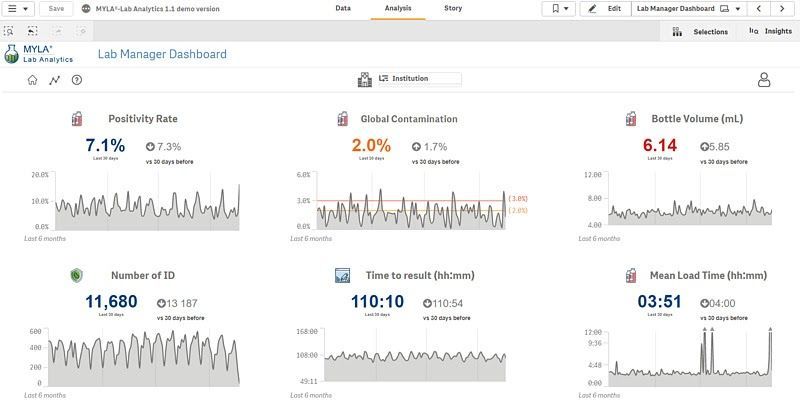
Task: Click the Time to result (hh:mm) heading
Action: point(420,275)
